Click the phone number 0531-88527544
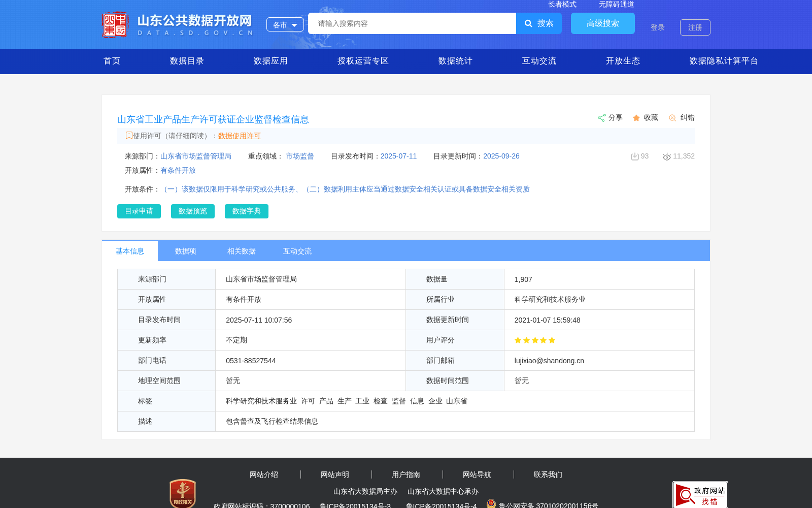 [x=251, y=361]
